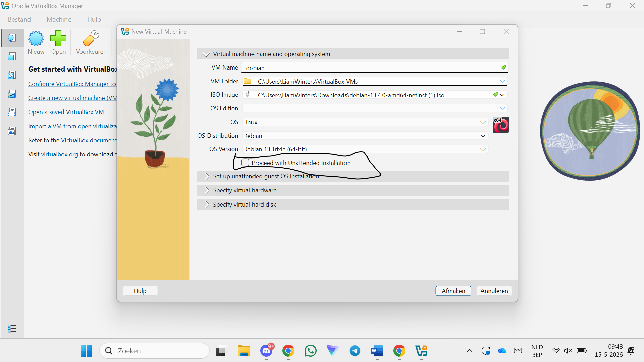This screenshot has width=644, height=362.
Task: Click the OneDrive cloud tray icon
Action: (x=502, y=351)
